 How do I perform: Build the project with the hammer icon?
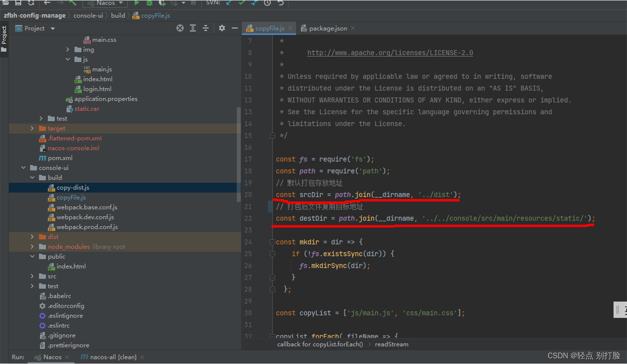73,2
